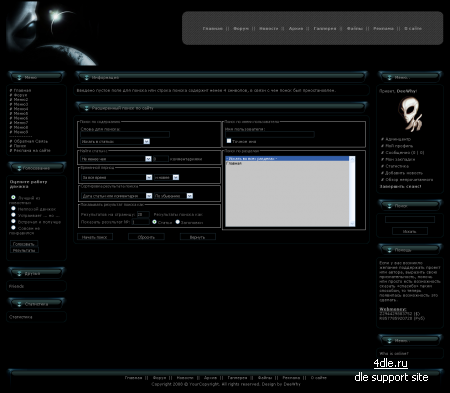This screenshot has height=393, width=450.
Task: Enable the Точное имя checkbox
Action: click(229, 141)
